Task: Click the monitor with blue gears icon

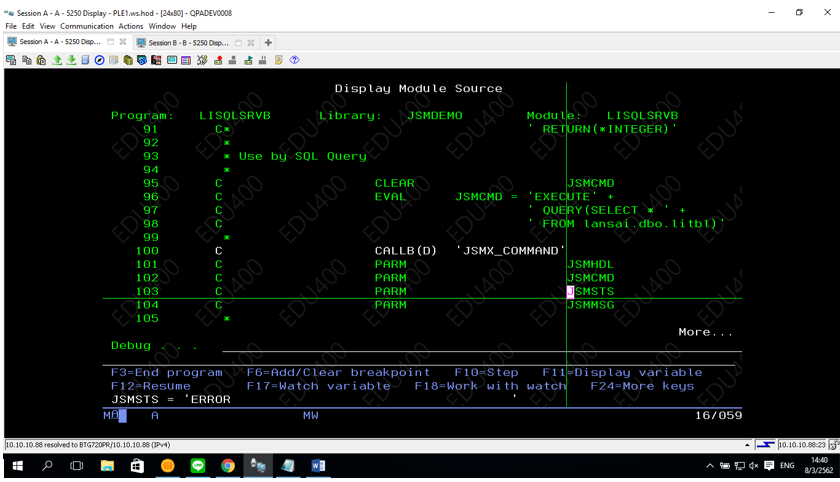Action: [142, 60]
